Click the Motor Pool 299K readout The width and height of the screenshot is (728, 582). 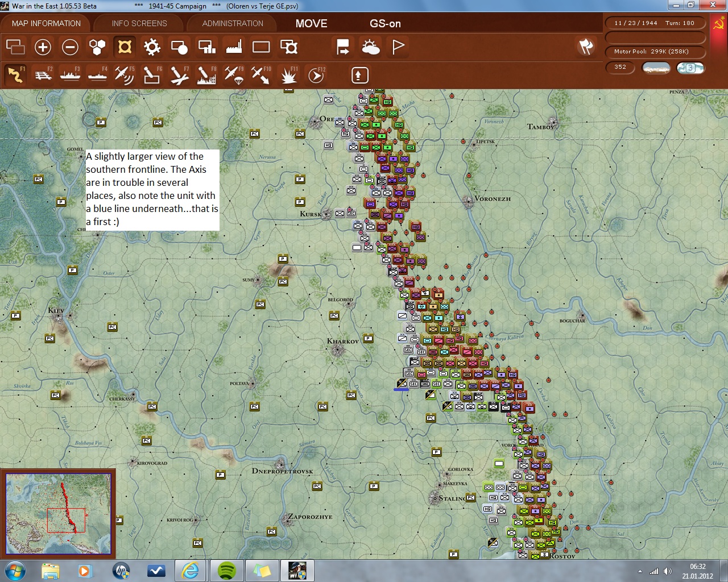[x=655, y=52]
